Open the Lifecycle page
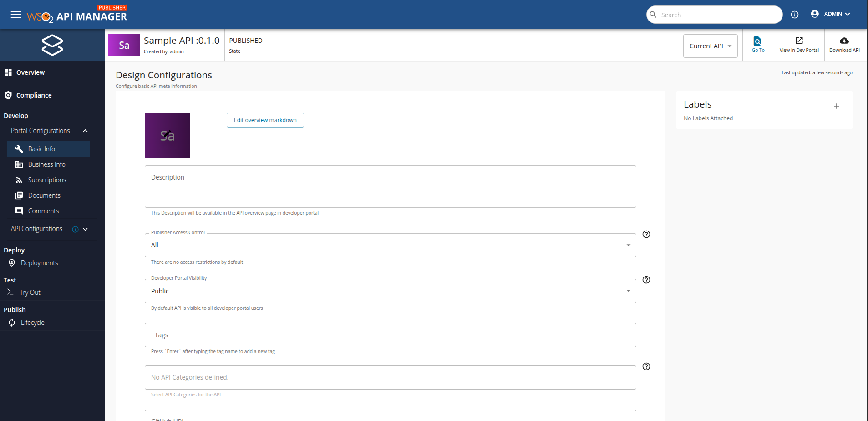Viewport: 868px width, 421px height. pyautogui.click(x=32, y=323)
